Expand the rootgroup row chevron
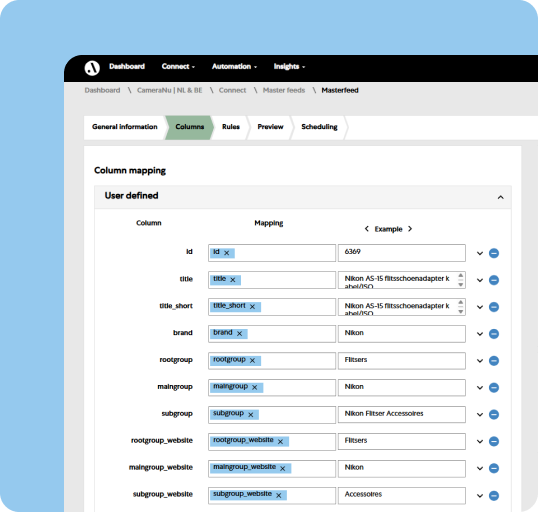The height and width of the screenshot is (512, 538). 480,361
